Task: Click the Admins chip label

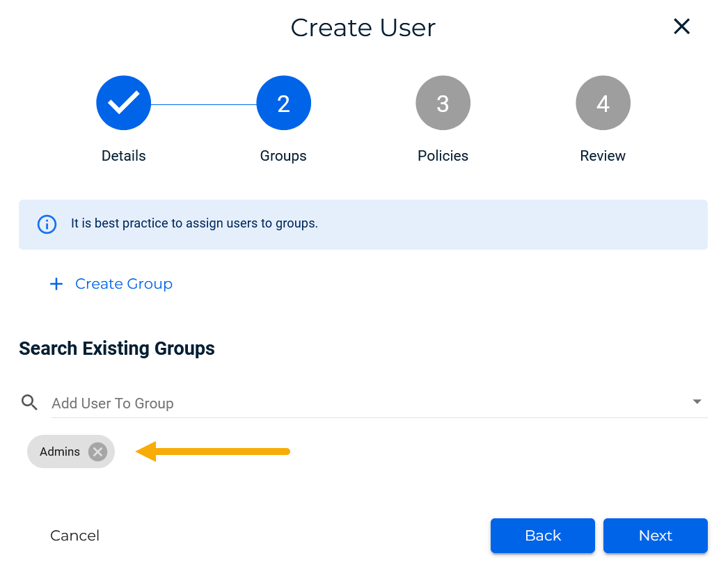Action: pos(60,452)
